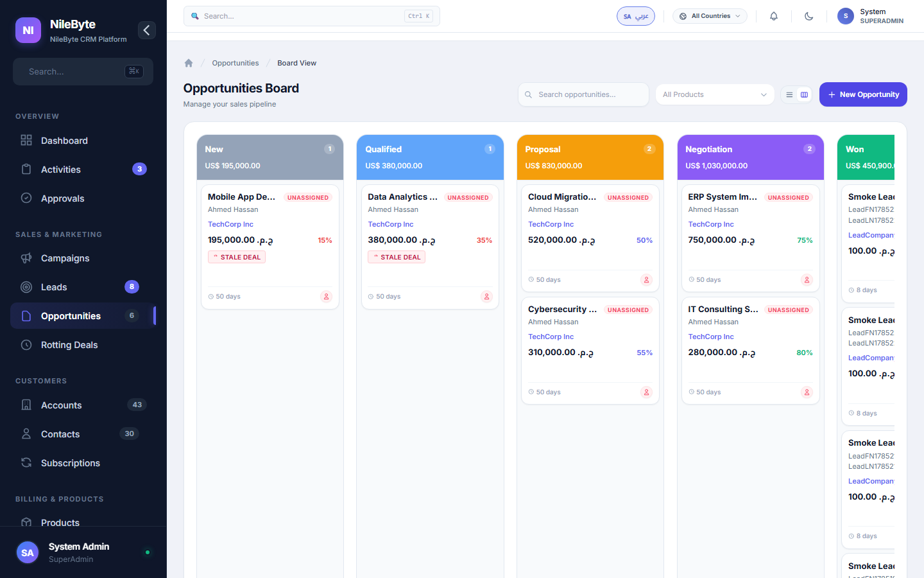Open the All Countries dropdown
The width and height of the screenshot is (924, 578).
point(710,16)
